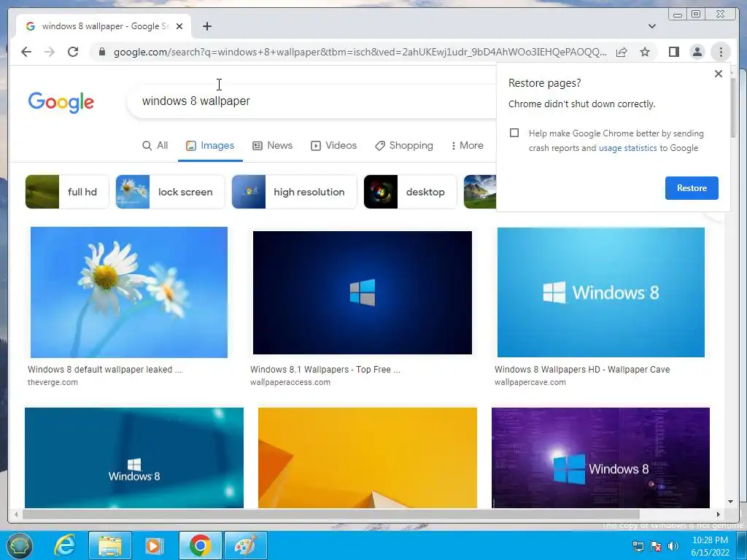Click wallpapercave.com source text

pyautogui.click(x=530, y=382)
